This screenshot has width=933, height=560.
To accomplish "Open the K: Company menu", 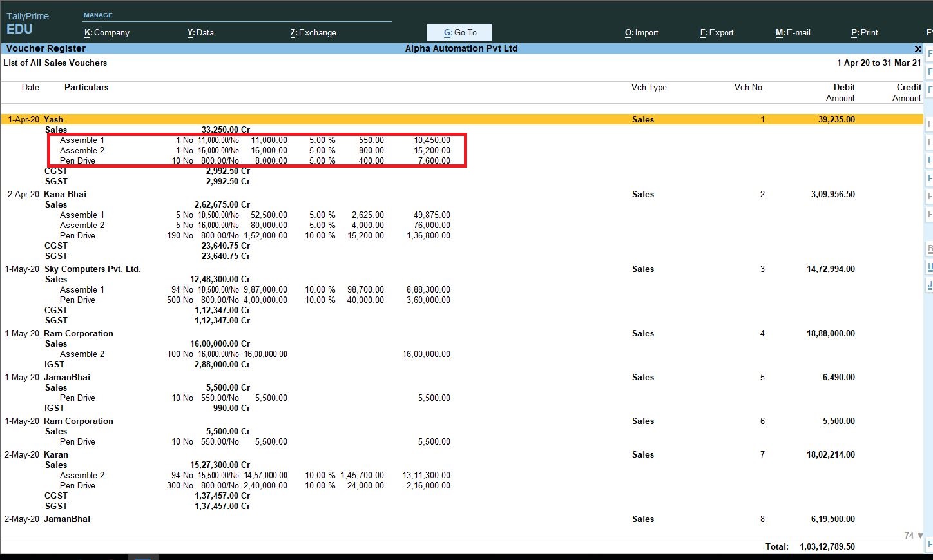I will [x=106, y=32].
